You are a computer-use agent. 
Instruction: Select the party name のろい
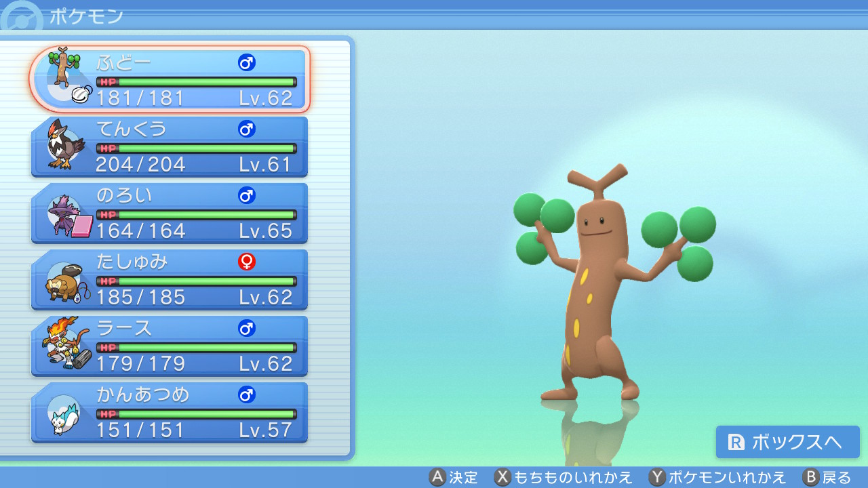click(x=124, y=195)
